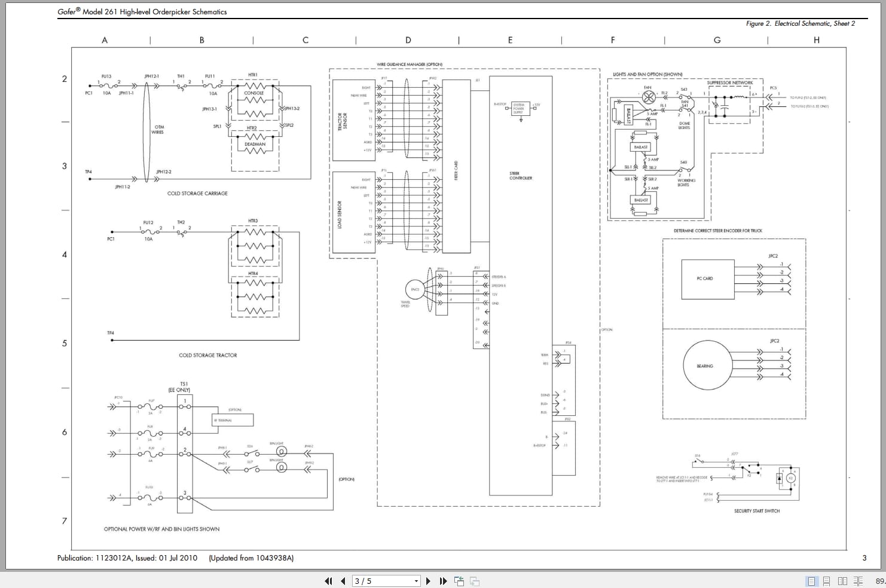Click the 'LOAD SENSOR' block label

point(340,215)
